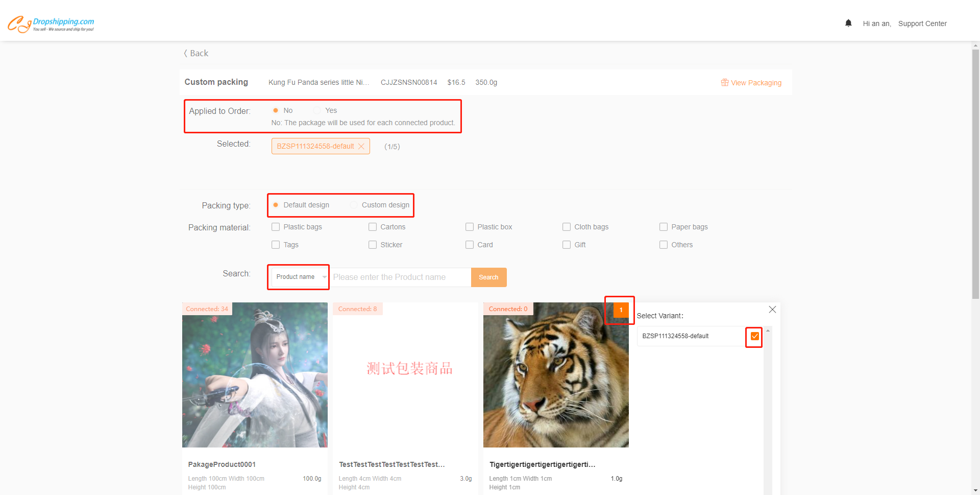
Task: Open the Product name search dropdown
Action: click(300, 277)
